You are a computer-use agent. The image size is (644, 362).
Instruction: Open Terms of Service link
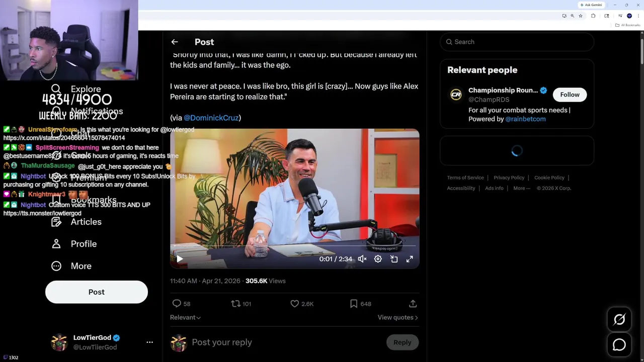pos(465,177)
